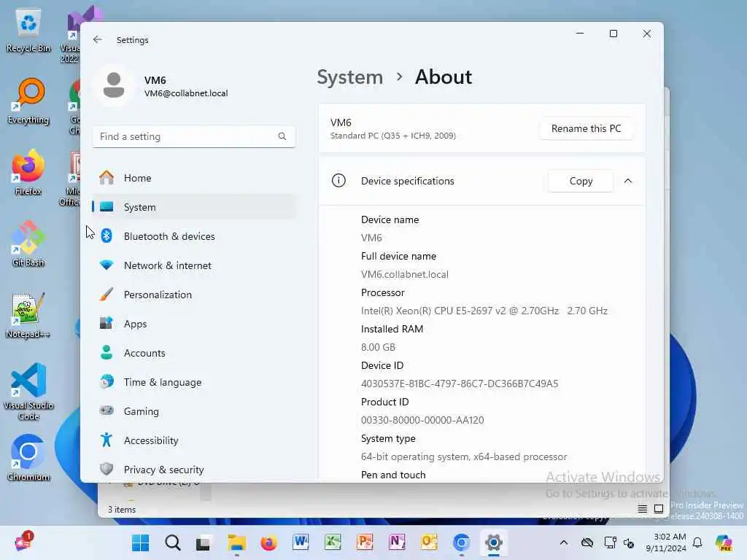This screenshot has height=560, width=747.
Task: Switch File Explorer to large icons view
Action: (x=659, y=509)
